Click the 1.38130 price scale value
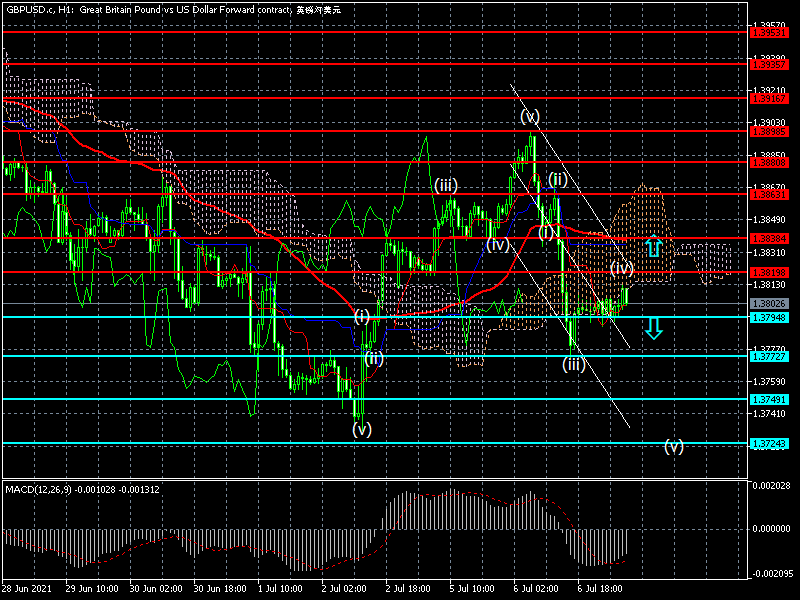Viewport: 800px width, 600px height. (x=769, y=285)
